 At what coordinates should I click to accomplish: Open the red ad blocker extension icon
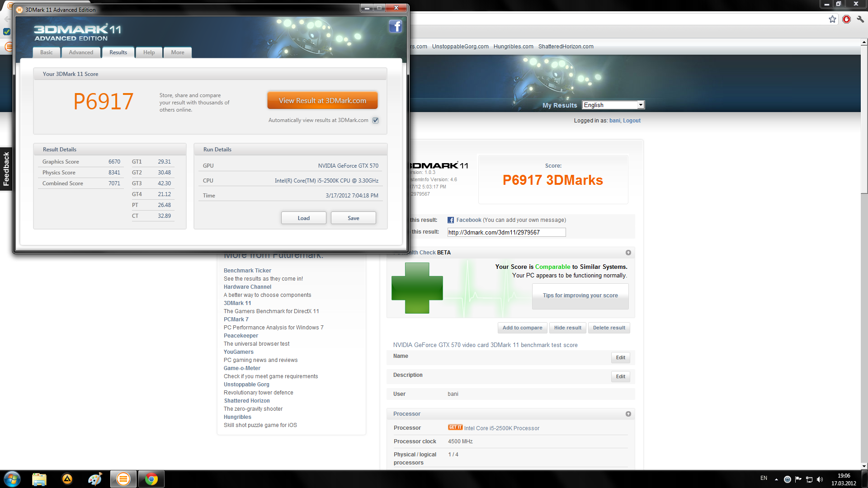pos(846,19)
